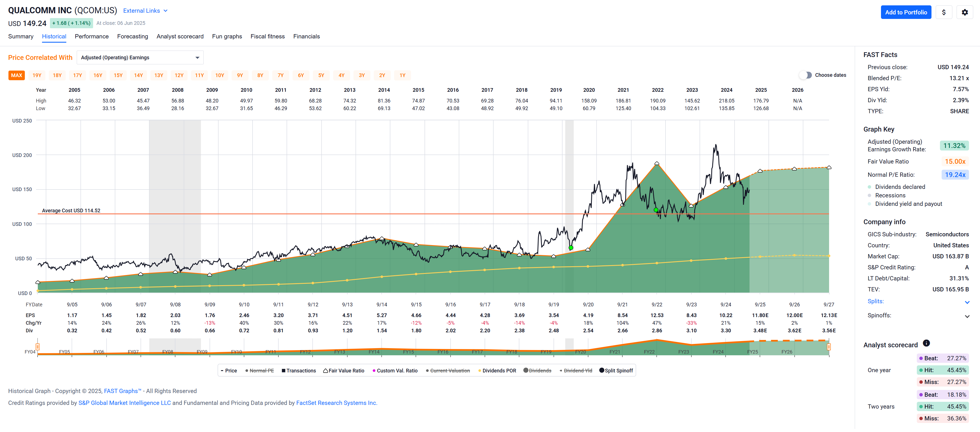Viewport: 980px width, 432px height.
Task: Click the left range slider handle at FY04
Action: click(38, 347)
